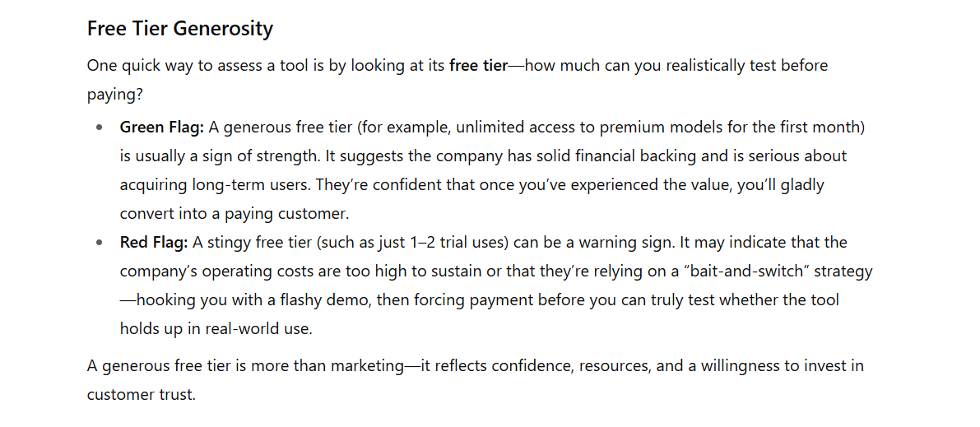Click the bold "Red Flag:" label

tap(154, 242)
